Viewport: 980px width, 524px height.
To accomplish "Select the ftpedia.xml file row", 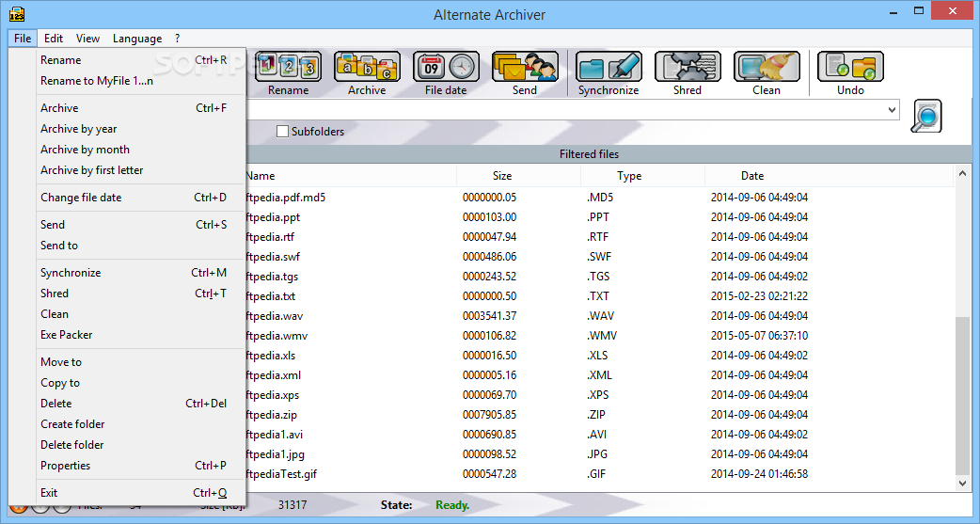I will pyautogui.click(x=600, y=375).
